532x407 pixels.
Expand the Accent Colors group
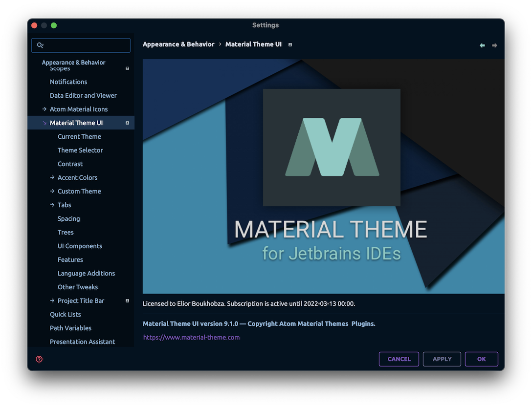tap(52, 177)
